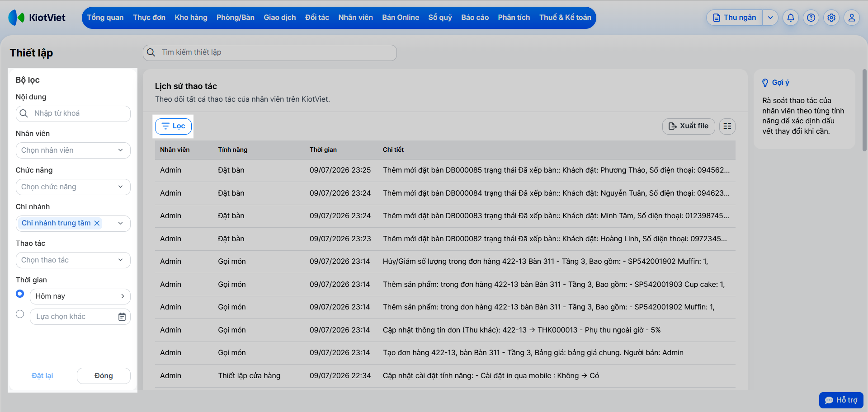Expand the Chọn chức năng dropdown
Image resolution: width=868 pixels, height=412 pixels.
73,187
